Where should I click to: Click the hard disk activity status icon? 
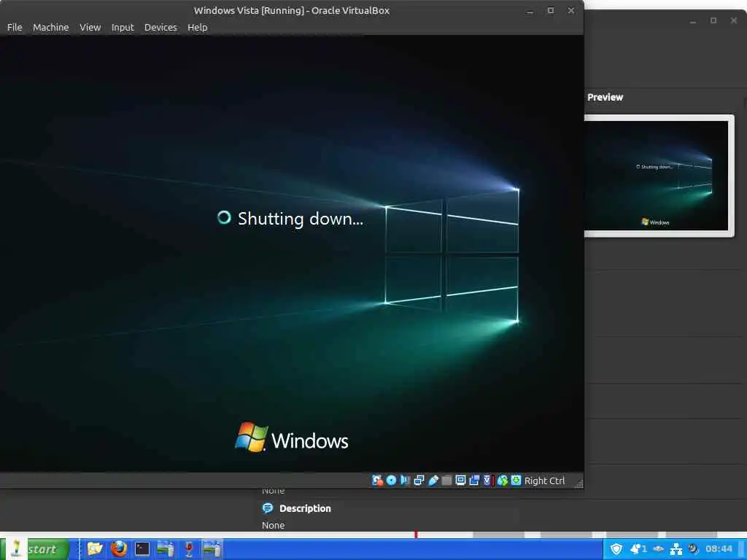[x=377, y=481]
